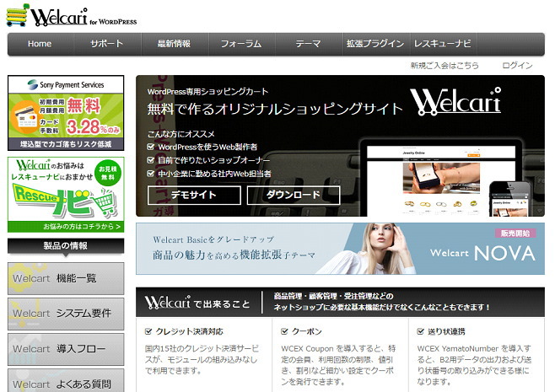
Task: Open the テーマ navigation item
Action: pyautogui.click(x=309, y=44)
